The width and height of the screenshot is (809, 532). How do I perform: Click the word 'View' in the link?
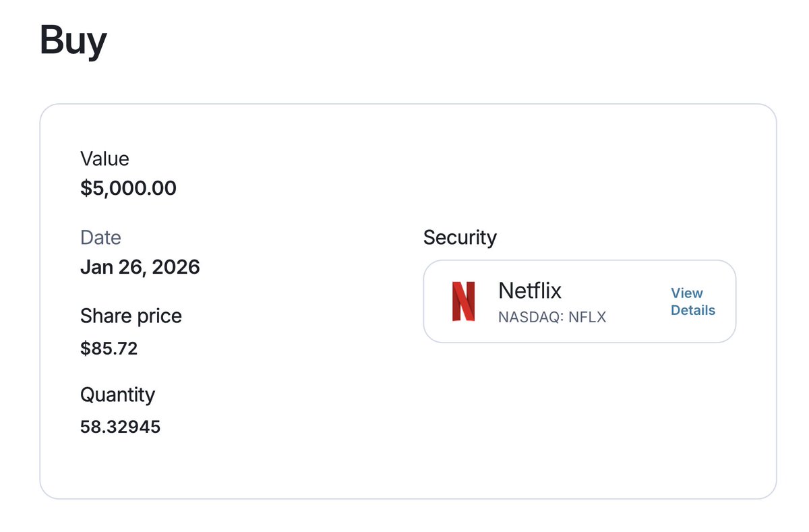[686, 293]
